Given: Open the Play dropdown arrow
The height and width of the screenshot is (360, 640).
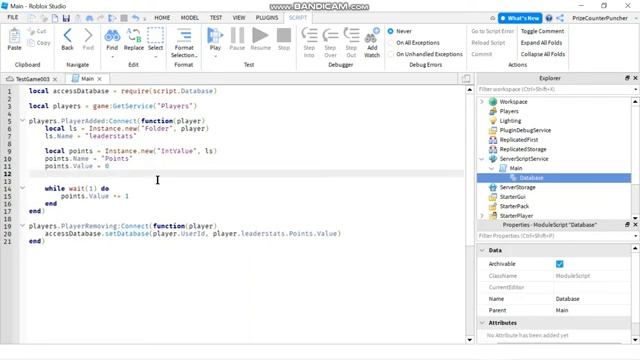Looking at the screenshot, I should pyautogui.click(x=215, y=56).
